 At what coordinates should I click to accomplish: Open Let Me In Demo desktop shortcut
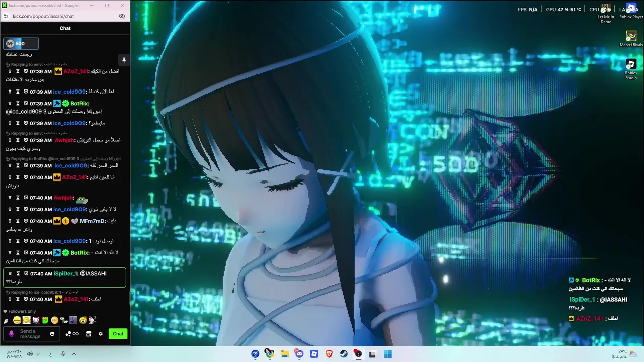606,14
